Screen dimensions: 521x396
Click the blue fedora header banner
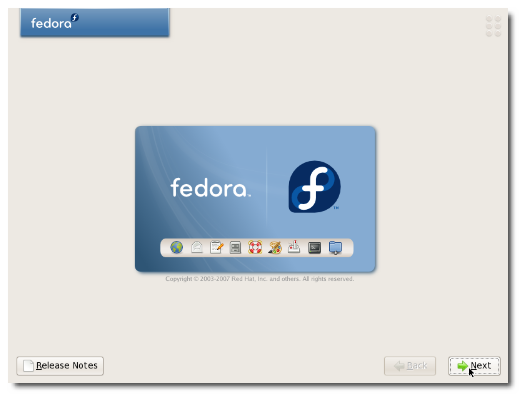[95, 22]
